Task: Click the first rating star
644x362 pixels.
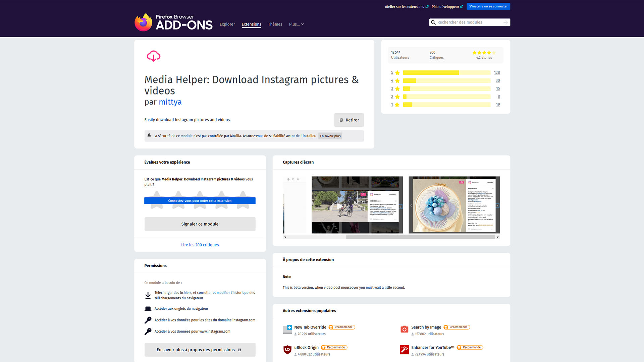Action: [157, 200]
